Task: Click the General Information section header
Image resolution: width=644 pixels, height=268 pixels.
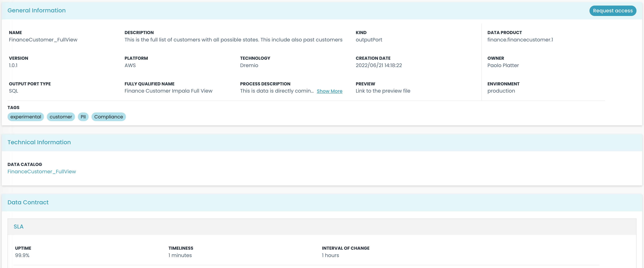Action: [36, 10]
